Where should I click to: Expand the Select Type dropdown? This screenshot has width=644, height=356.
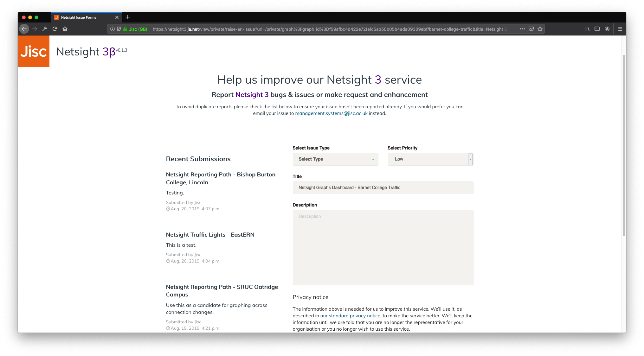335,159
